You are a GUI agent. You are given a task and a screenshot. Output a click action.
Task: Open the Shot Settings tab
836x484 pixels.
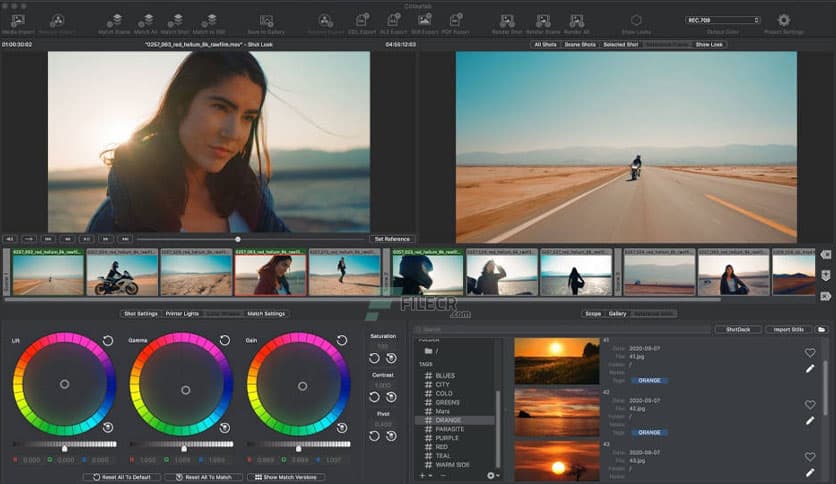coord(141,314)
